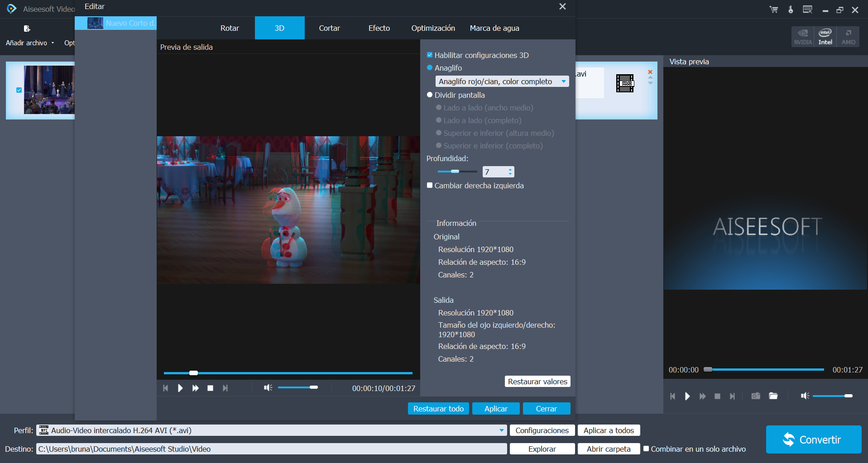The height and width of the screenshot is (463, 868).
Task: Open profile Configuraciones button
Action: (x=542, y=430)
